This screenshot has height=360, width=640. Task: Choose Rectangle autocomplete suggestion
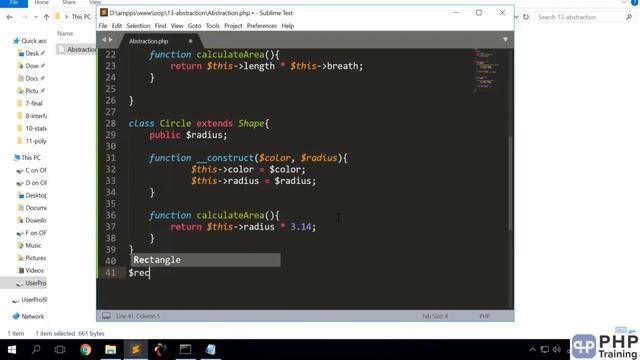tap(205, 260)
